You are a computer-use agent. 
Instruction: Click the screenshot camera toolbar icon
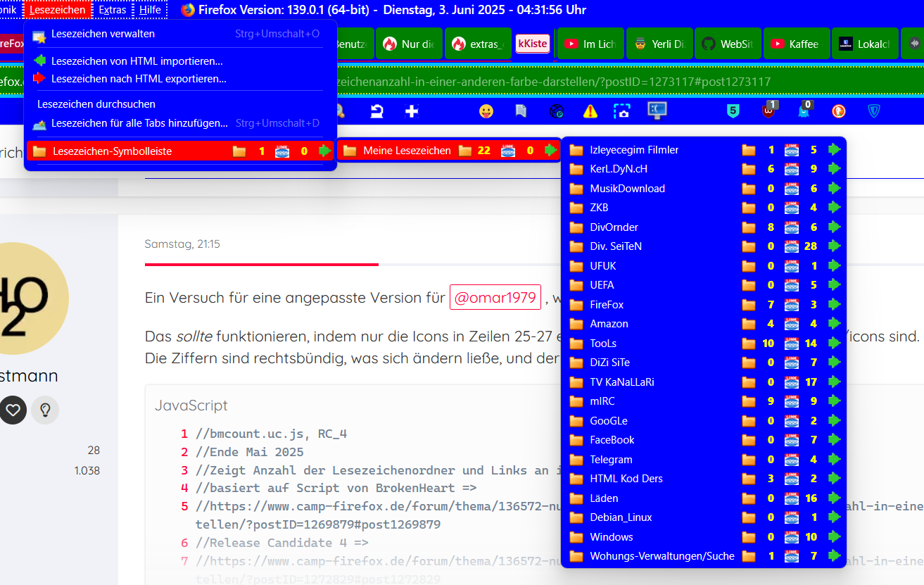coord(621,111)
